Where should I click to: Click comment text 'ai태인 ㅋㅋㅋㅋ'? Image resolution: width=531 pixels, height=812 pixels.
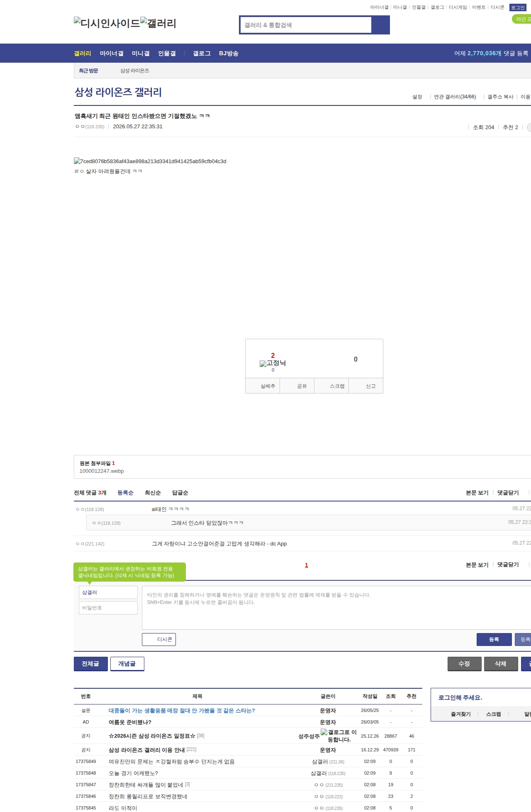tap(171, 509)
